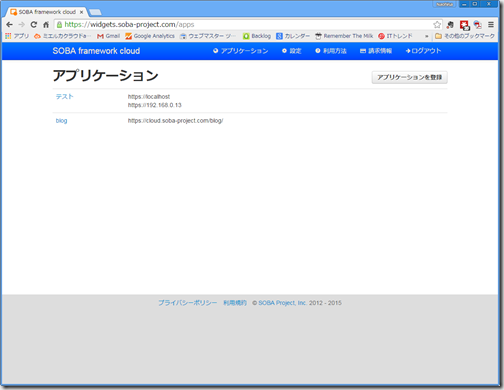
Task: Click the SOBA framework cloud site title
Action: 96,51
